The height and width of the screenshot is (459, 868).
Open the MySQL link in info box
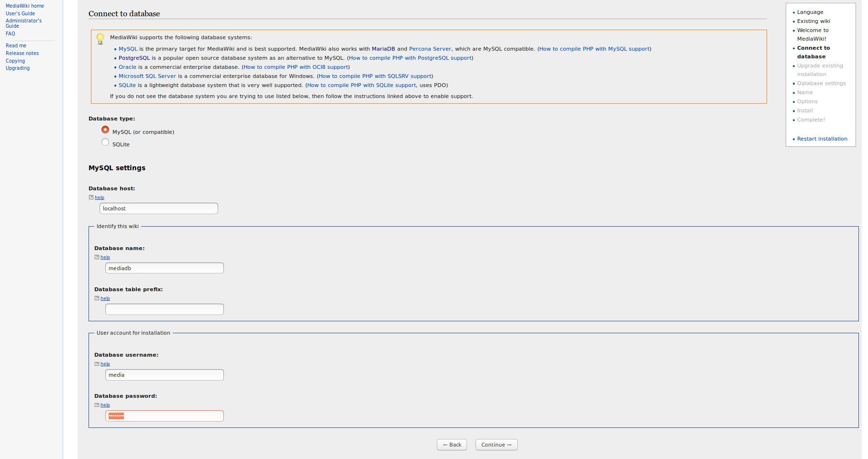(x=128, y=49)
